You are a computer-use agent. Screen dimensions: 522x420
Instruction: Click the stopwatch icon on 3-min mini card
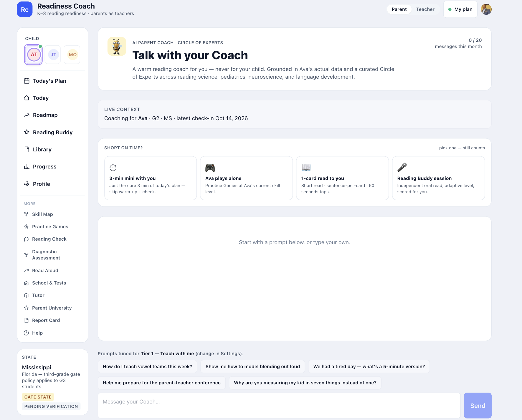[x=113, y=167]
